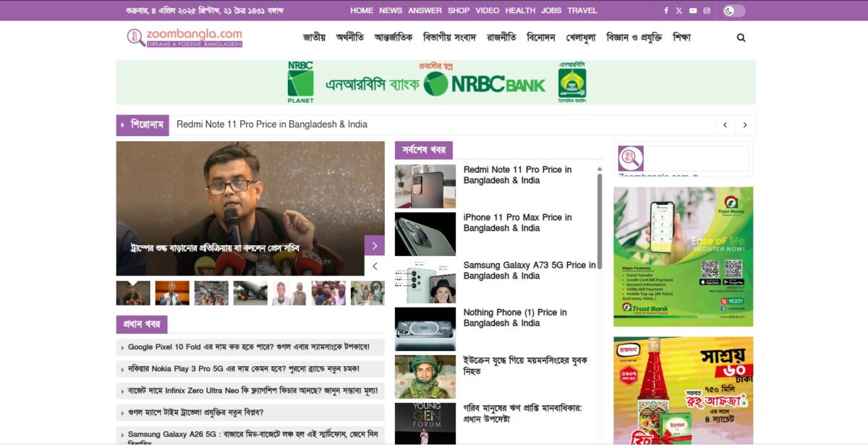This screenshot has width=868, height=445.
Task: Open JOBS in top bar
Action: (551, 11)
